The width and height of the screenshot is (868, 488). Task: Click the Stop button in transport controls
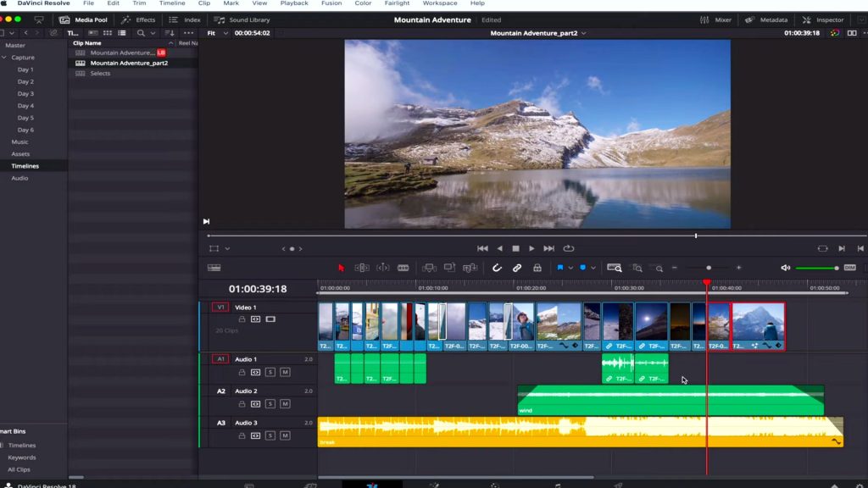tap(515, 248)
